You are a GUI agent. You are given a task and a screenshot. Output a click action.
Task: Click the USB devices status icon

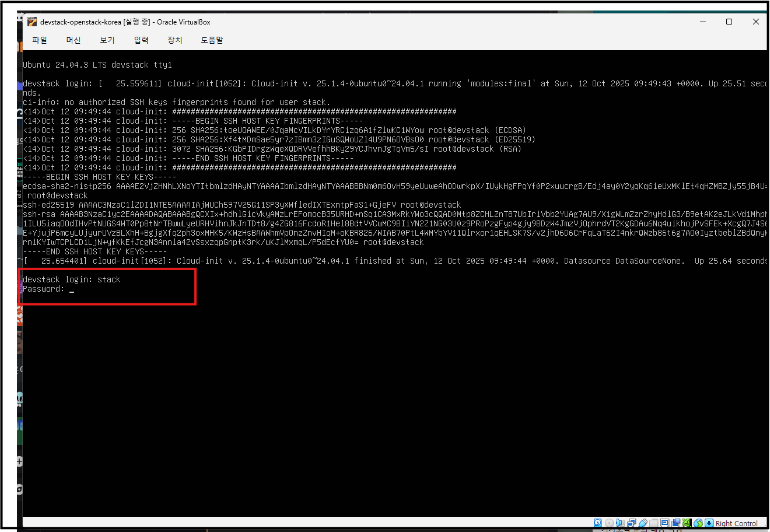[643, 523]
